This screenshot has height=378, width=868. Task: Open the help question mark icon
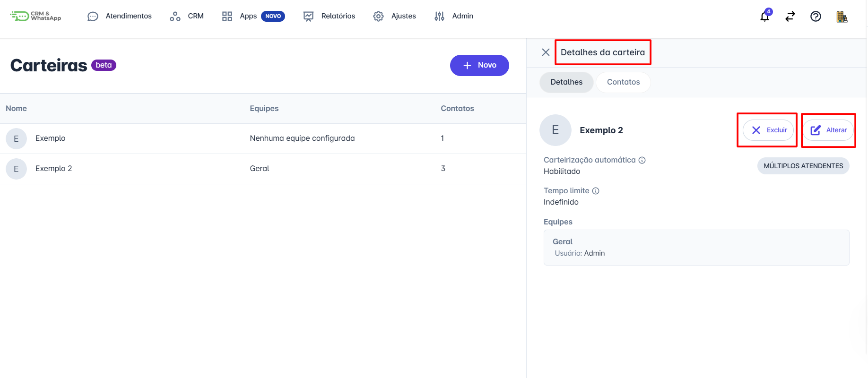coord(816,17)
